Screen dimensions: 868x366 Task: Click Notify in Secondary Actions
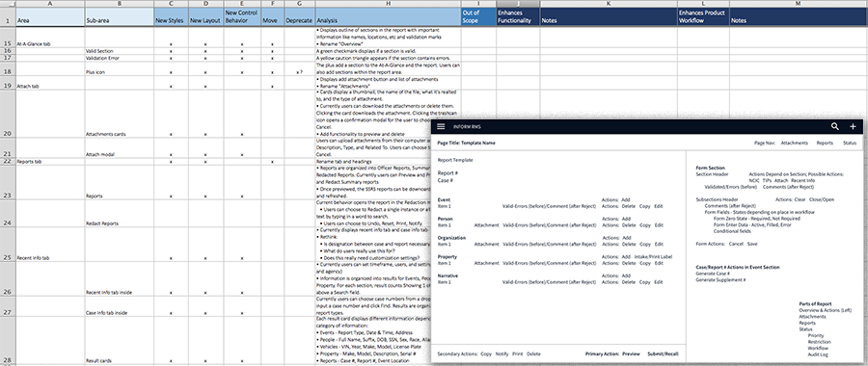(x=502, y=353)
